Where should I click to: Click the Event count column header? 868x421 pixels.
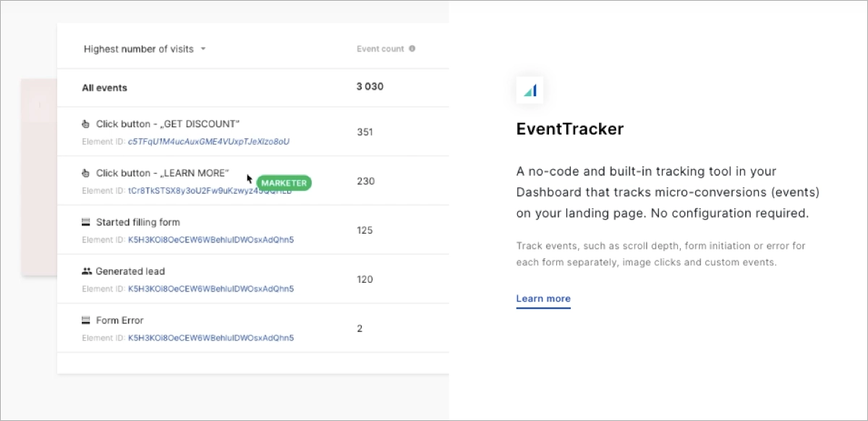pyautogui.click(x=380, y=49)
